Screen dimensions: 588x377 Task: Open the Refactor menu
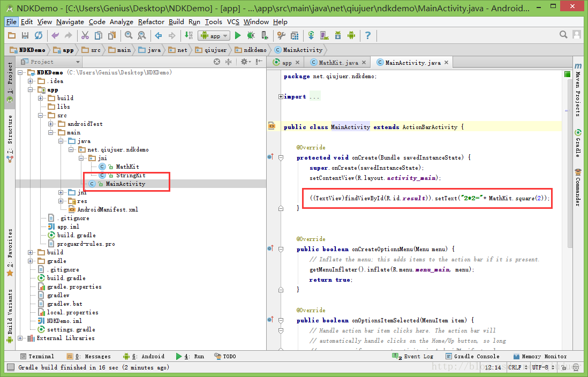151,22
